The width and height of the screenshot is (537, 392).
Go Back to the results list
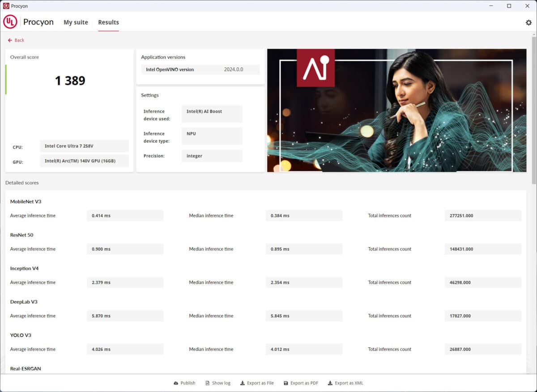[x=16, y=40]
